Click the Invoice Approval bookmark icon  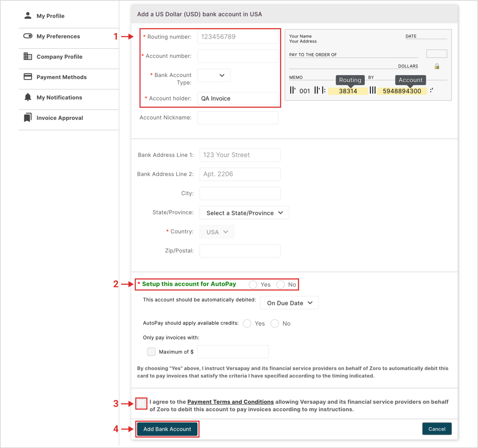28,118
